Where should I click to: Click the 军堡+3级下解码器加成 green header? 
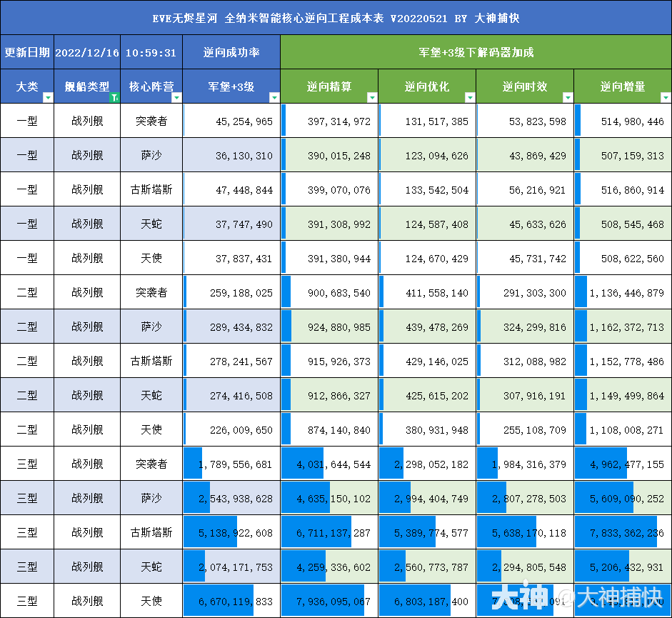(476, 51)
